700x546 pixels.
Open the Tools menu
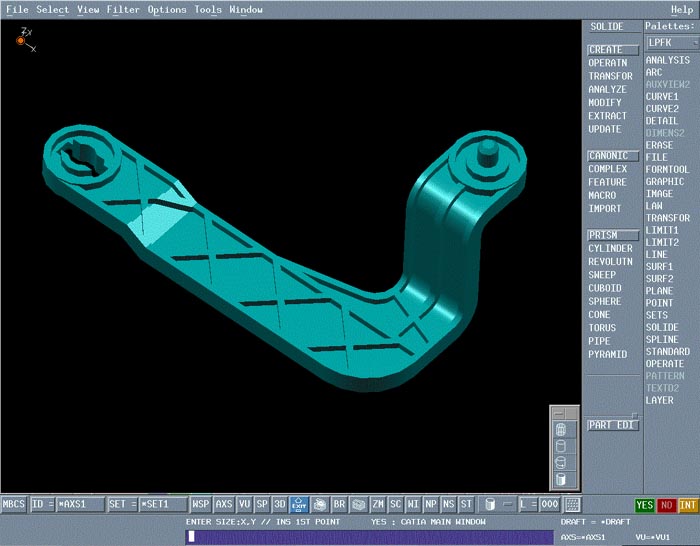tap(208, 10)
